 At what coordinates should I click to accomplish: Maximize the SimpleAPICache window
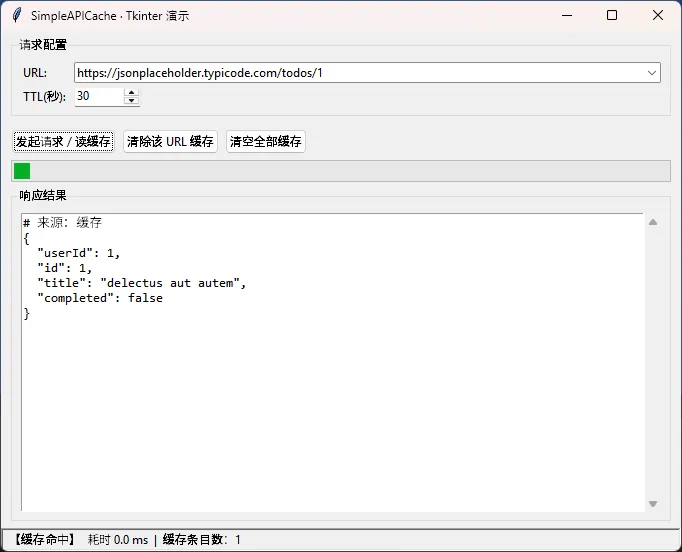coord(612,15)
